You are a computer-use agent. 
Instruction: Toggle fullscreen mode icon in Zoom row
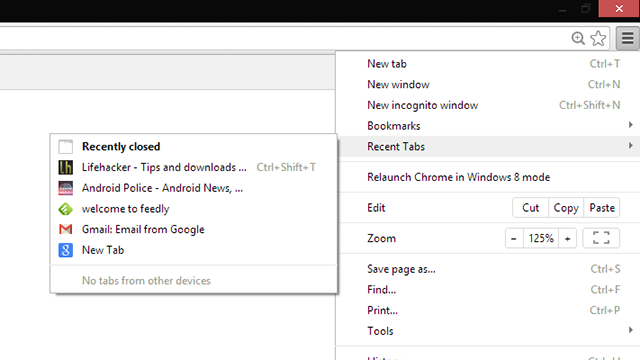[601, 238]
